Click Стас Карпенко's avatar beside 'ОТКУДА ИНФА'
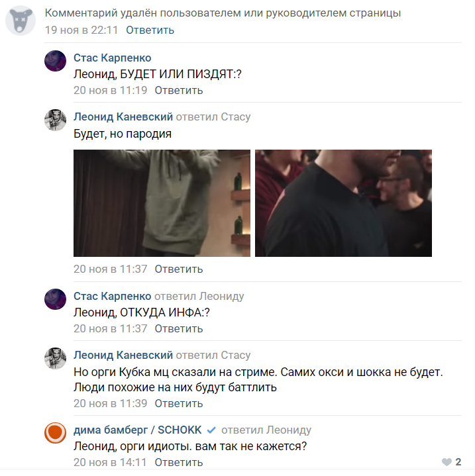475x476 pixels. [x=55, y=299]
